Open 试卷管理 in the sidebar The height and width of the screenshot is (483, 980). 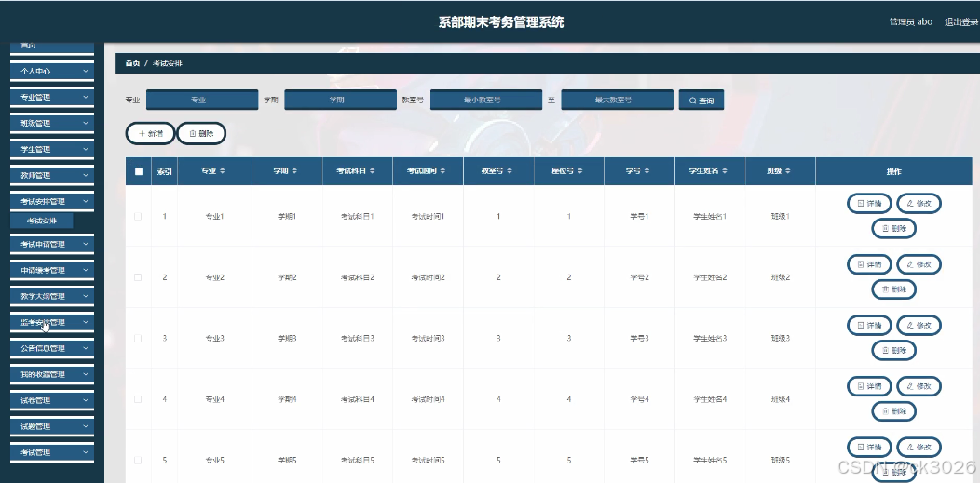[52, 400]
